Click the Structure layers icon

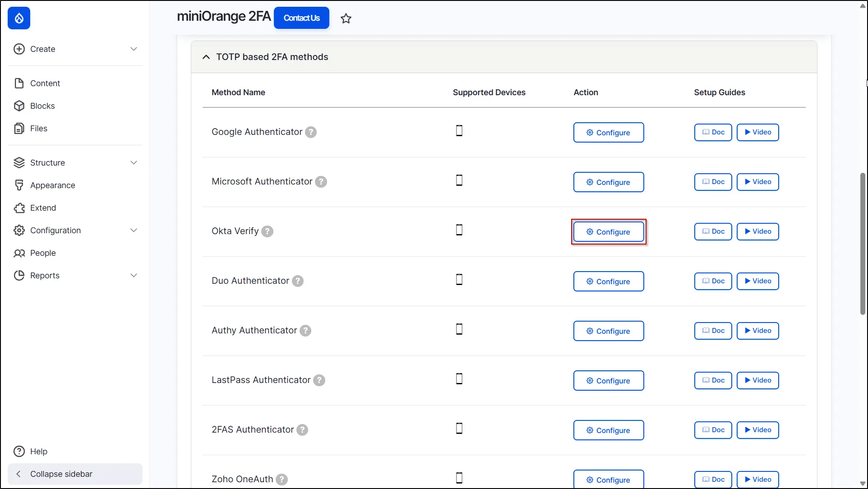pyautogui.click(x=19, y=163)
